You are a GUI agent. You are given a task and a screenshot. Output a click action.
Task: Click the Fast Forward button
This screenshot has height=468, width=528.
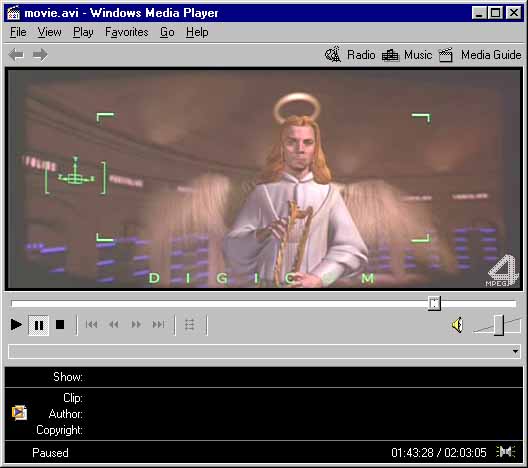click(136, 325)
